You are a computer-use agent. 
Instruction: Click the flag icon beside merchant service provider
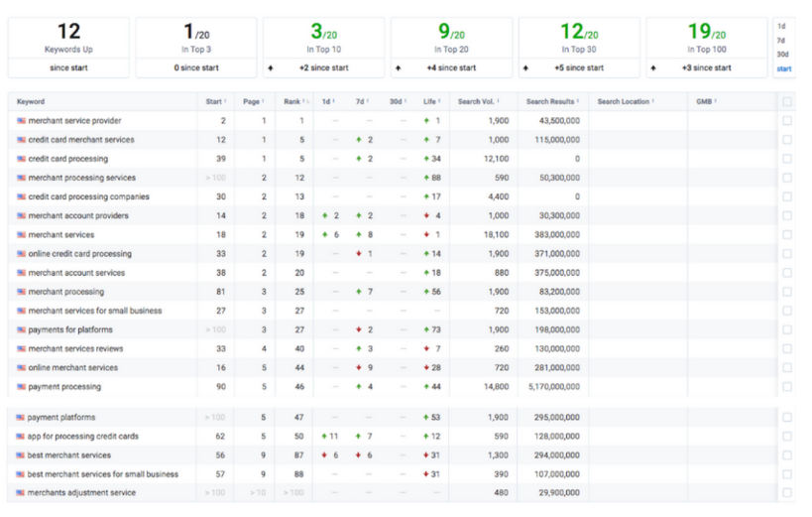pyautogui.click(x=21, y=121)
